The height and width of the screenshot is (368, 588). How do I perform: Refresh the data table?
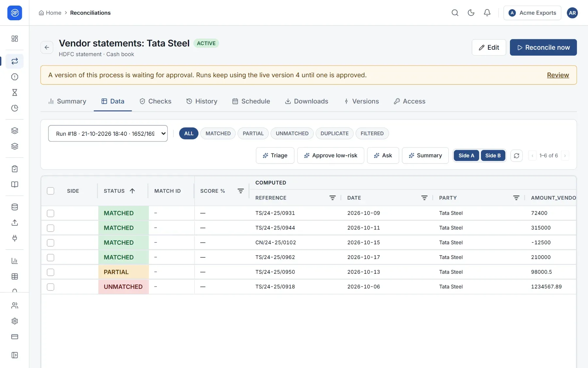(x=516, y=156)
